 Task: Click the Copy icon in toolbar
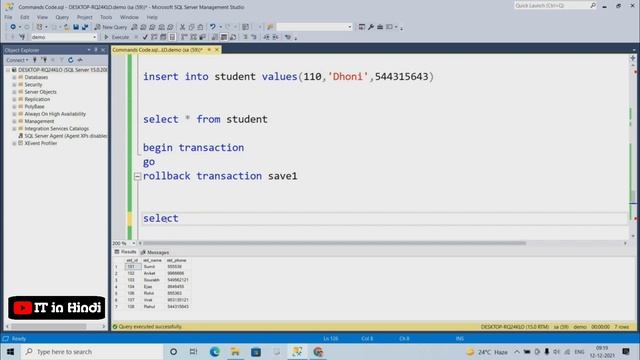(x=191, y=27)
